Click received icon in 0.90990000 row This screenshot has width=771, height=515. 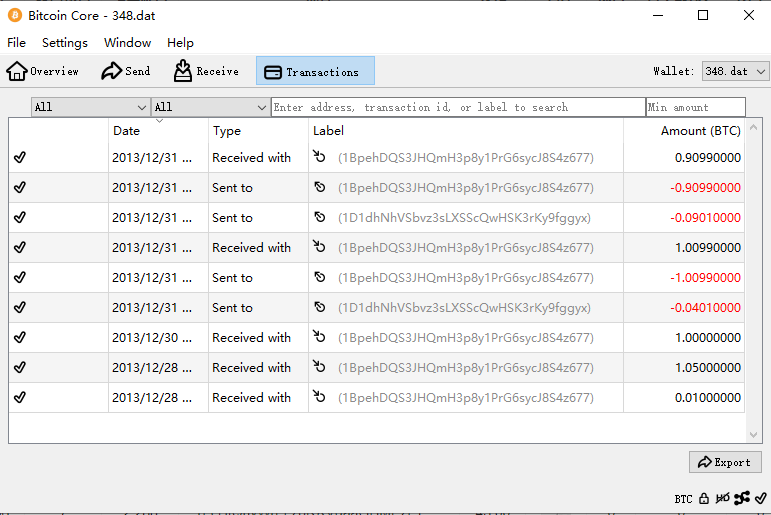320,157
